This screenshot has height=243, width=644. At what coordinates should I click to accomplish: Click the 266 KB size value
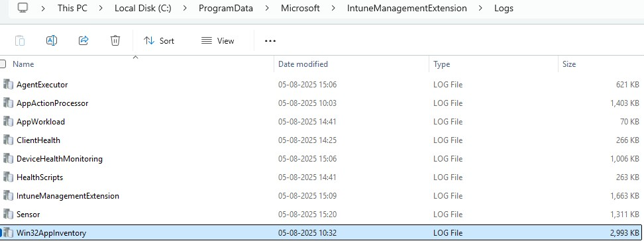coord(627,140)
